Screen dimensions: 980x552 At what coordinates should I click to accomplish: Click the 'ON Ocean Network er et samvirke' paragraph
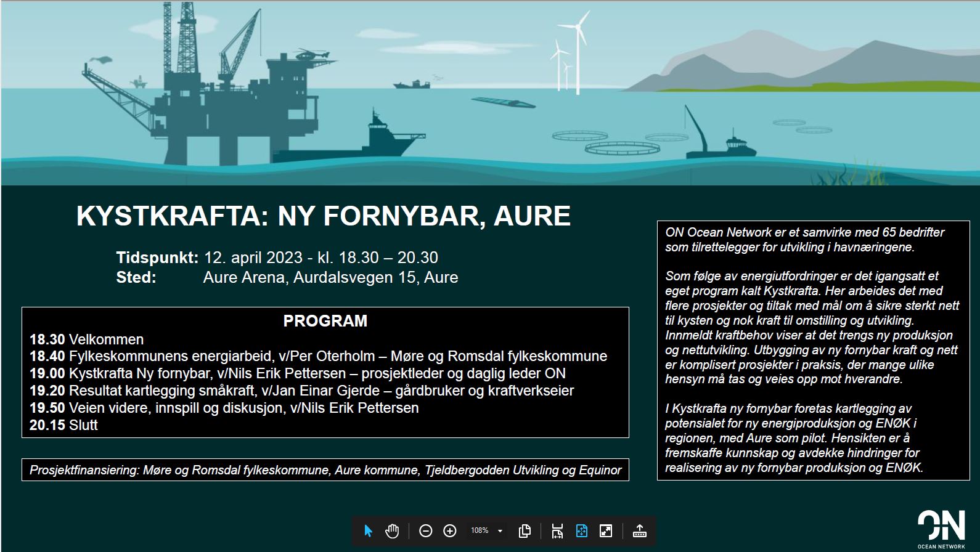click(x=804, y=240)
